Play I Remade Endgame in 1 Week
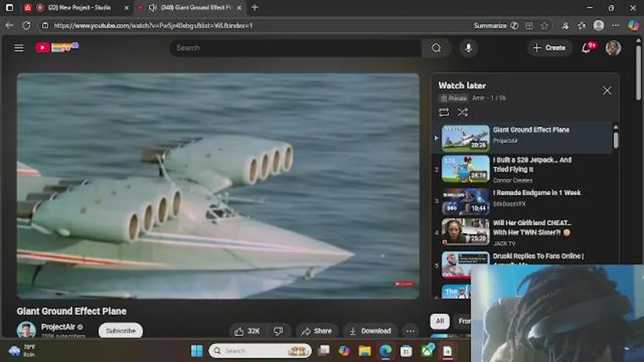The height and width of the screenshot is (362, 644). (537, 193)
